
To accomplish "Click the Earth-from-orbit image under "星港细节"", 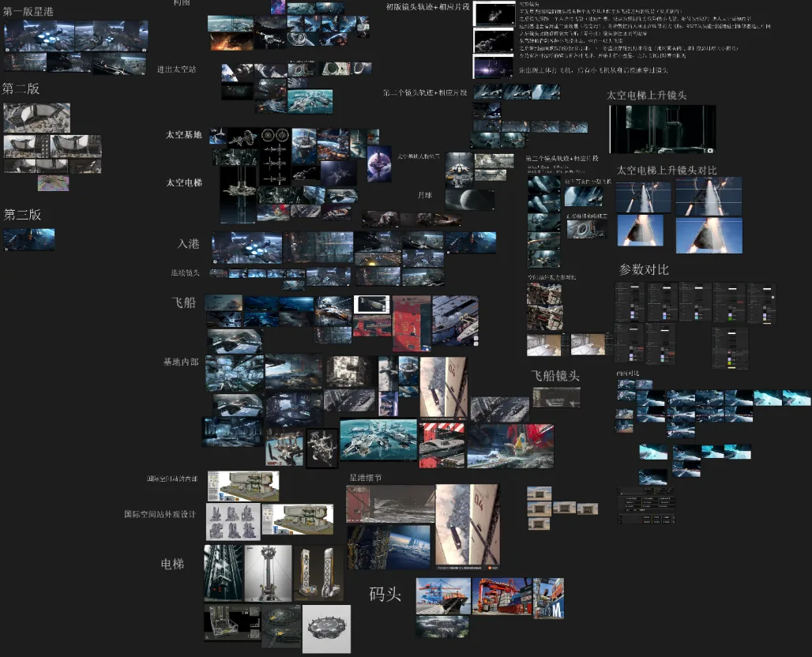I will point(389,547).
